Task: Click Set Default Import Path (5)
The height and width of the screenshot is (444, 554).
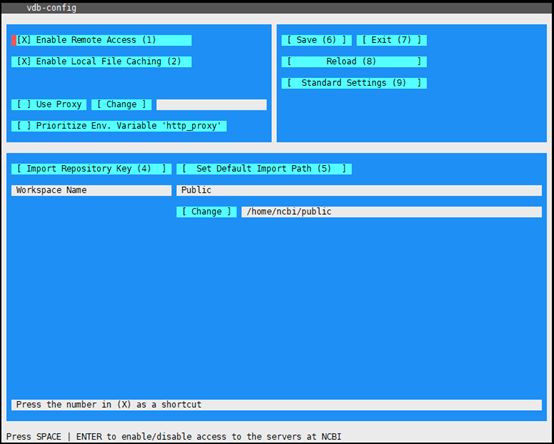Action: (264, 169)
